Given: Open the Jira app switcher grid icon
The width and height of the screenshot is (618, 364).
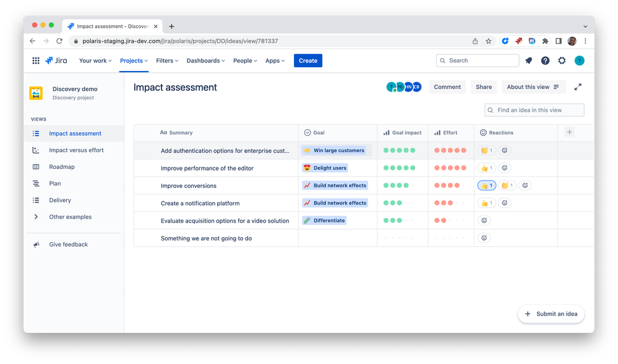Looking at the screenshot, I should [36, 61].
